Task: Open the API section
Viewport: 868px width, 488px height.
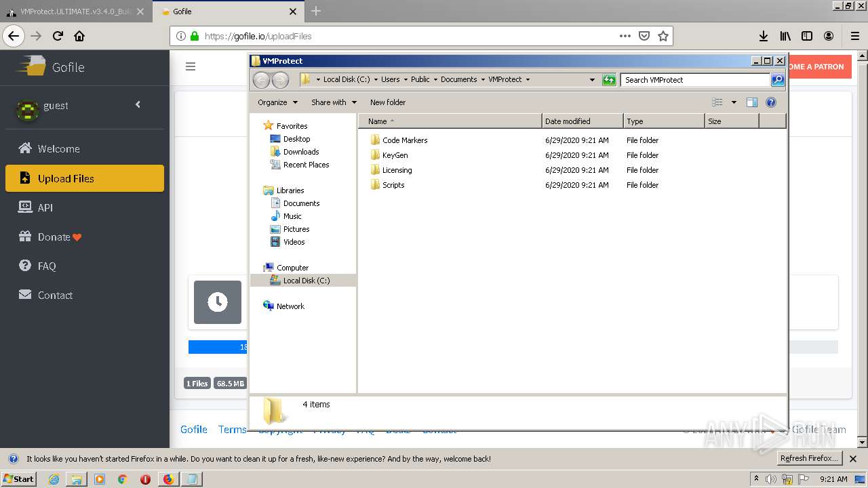Action: (85, 207)
